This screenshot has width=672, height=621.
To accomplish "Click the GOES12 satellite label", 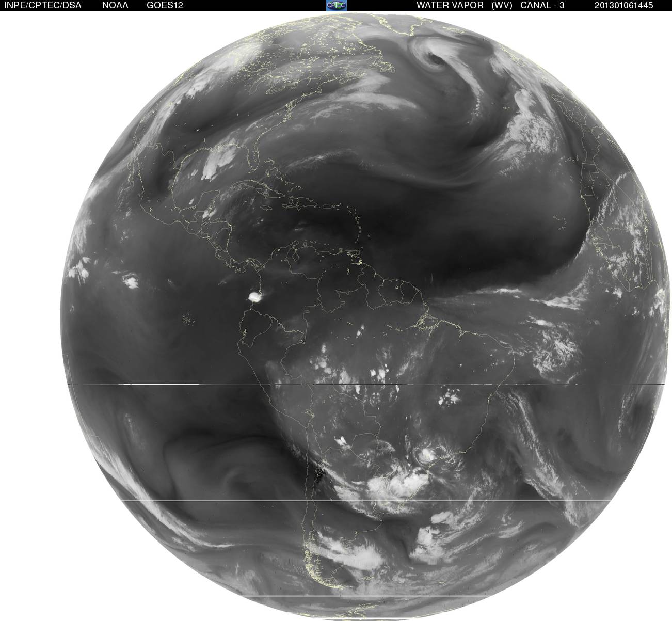I will click(165, 5).
